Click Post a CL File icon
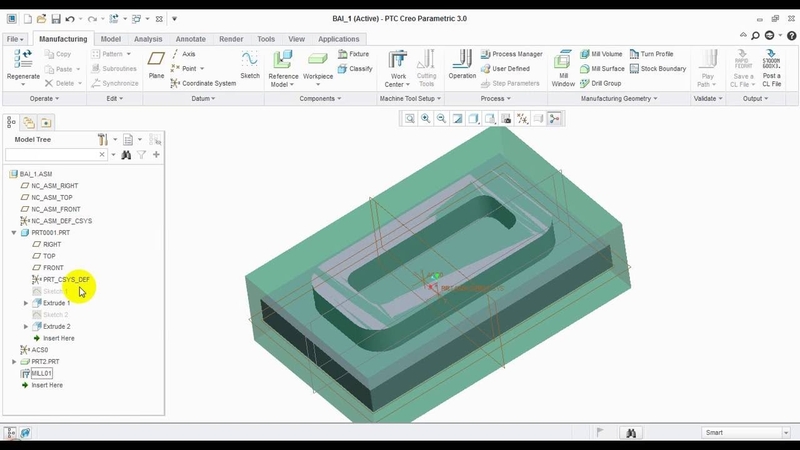 (771, 59)
